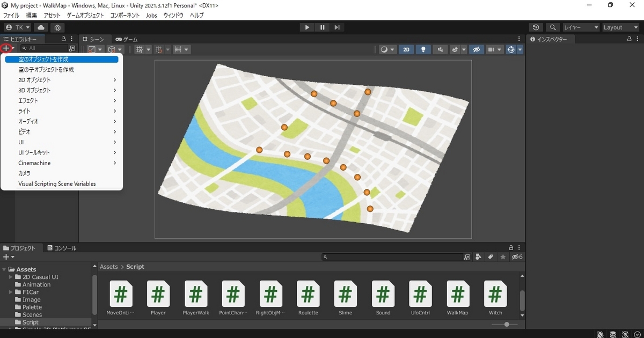Collapse the Assets folder tree

(x=4, y=269)
